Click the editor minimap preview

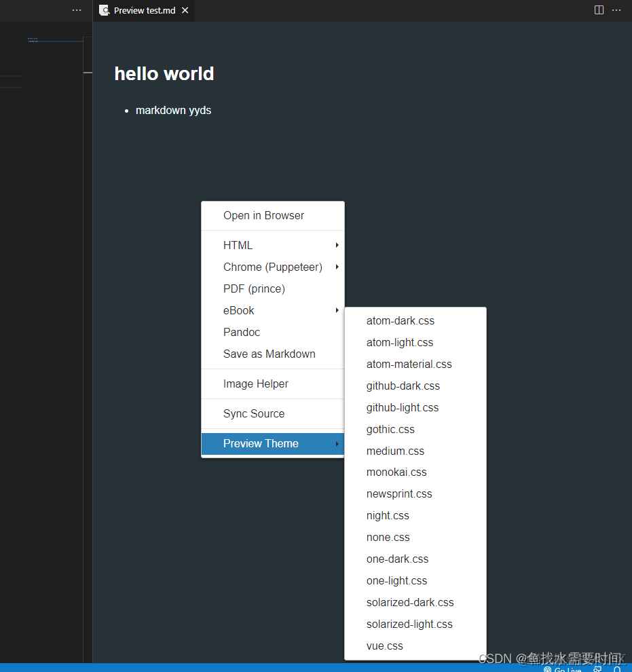[55, 40]
